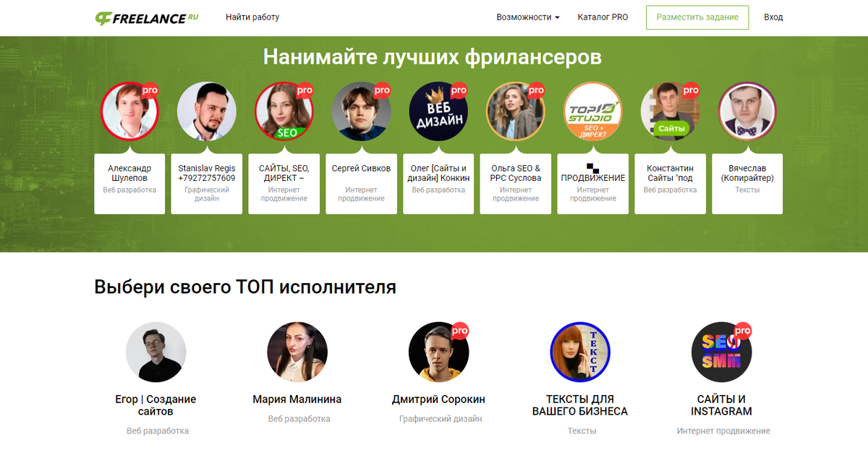Screen dimensions: 868x461
Task: Open Егор's Создание сайтов avatar
Action: 156,352
